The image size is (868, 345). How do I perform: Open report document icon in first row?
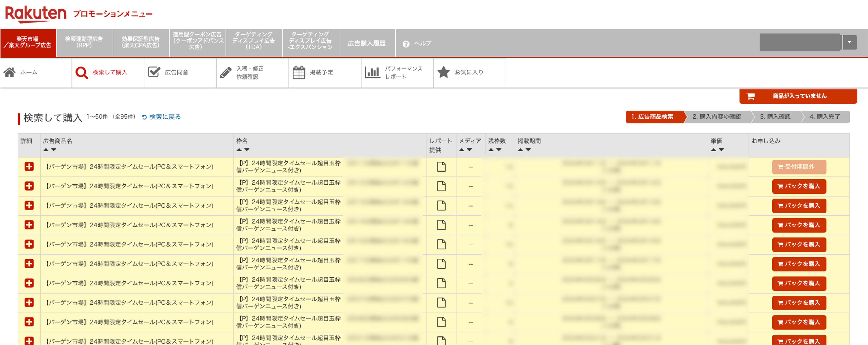pyautogui.click(x=441, y=167)
